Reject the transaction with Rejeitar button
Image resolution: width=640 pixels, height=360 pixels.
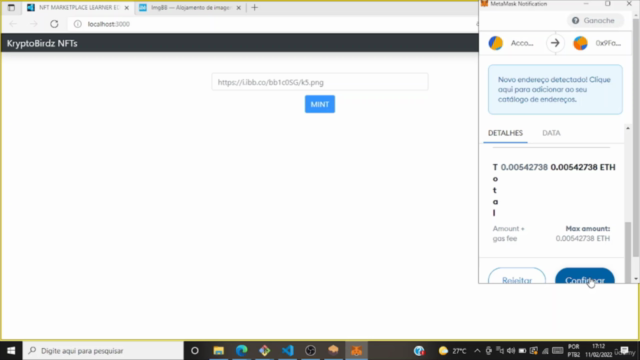[x=517, y=276]
